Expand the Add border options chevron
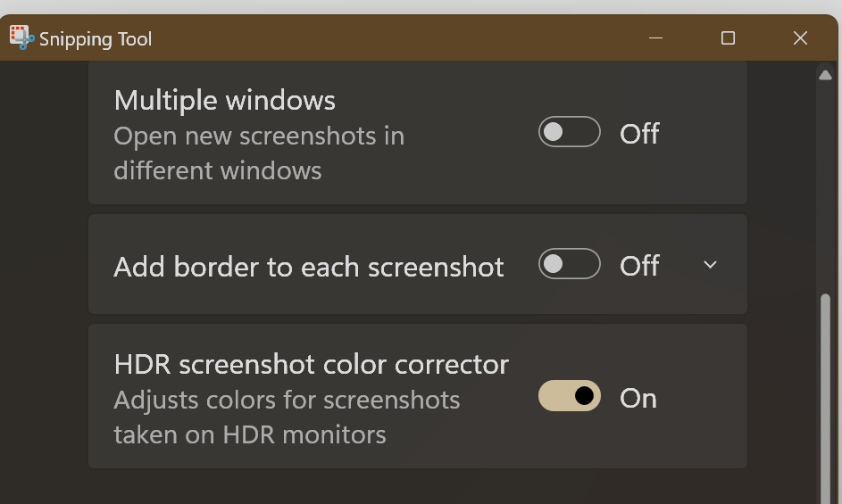Image resolution: width=842 pixels, height=504 pixels. click(x=710, y=265)
